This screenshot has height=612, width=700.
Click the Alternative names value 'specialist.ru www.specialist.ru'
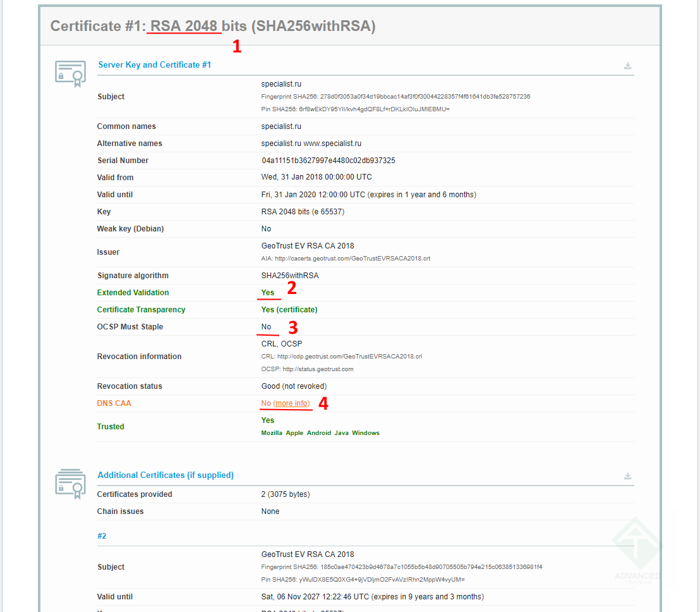[311, 144]
